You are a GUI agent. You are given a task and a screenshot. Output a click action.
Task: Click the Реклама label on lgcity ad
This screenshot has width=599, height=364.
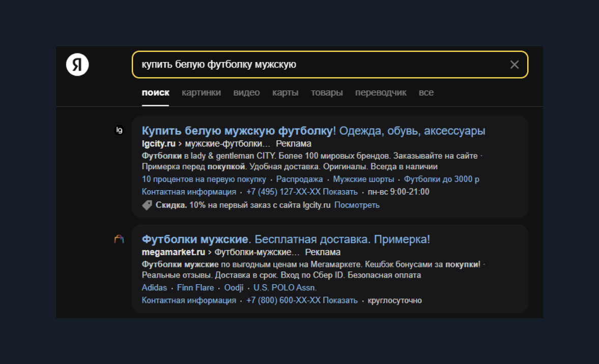[x=293, y=144]
